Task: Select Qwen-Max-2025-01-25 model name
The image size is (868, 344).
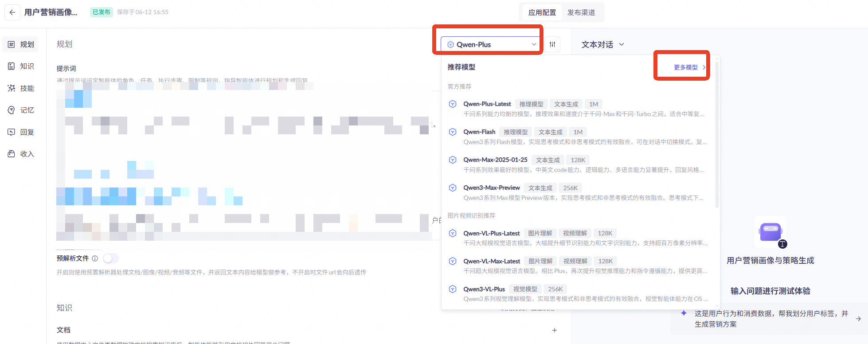Action: (x=495, y=160)
